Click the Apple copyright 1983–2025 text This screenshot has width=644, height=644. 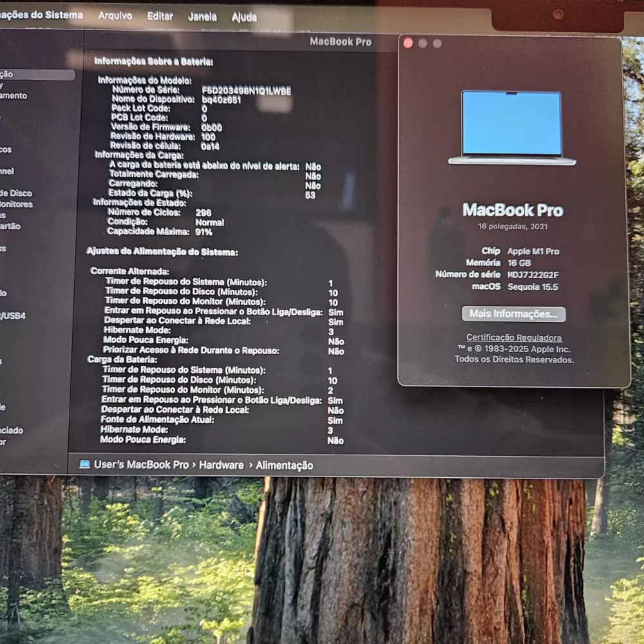point(514,349)
